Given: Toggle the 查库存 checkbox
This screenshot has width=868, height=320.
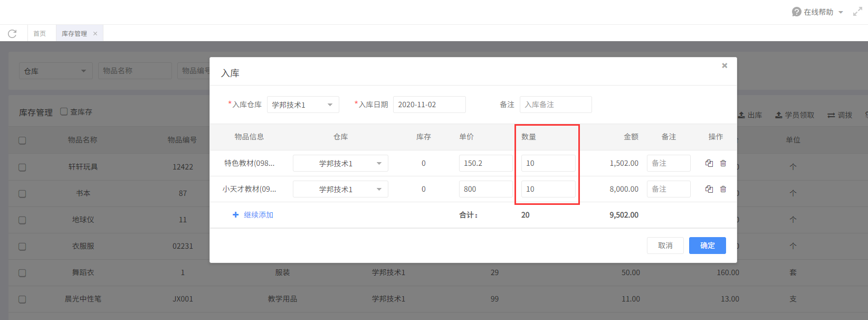Looking at the screenshot, I should (64, 111).
